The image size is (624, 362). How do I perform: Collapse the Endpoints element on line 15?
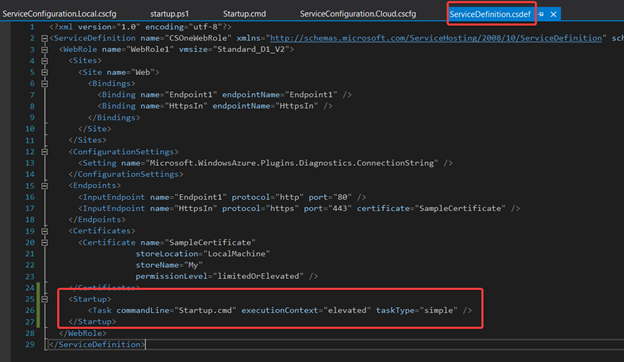[45, 186]
